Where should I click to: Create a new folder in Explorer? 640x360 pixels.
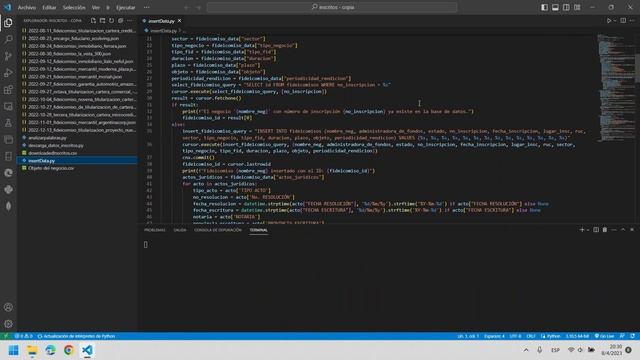click(x=102, y=20)
